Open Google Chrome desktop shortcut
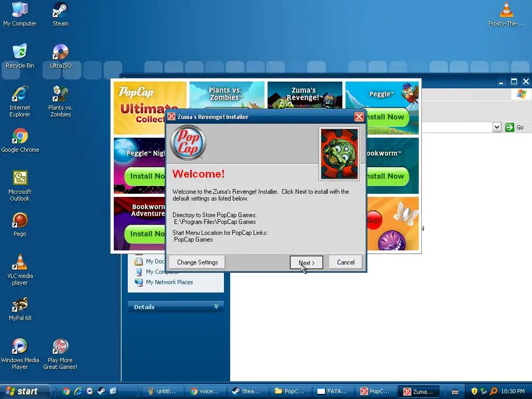The width and height of the screenshot is (532, 399). (x=20, y=140)
